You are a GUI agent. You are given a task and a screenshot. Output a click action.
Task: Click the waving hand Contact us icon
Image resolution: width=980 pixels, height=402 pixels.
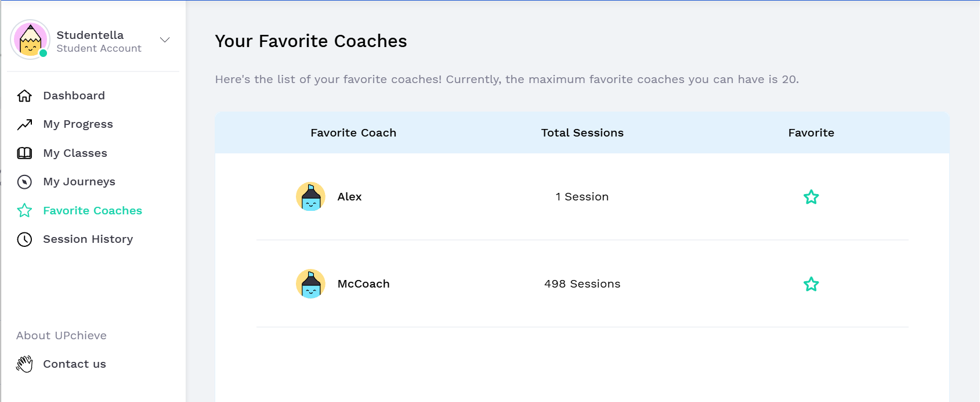click(24, 364)
